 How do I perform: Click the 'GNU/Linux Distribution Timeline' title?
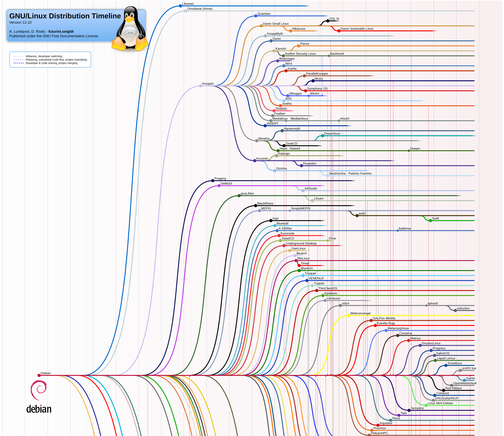pos(65,16)
